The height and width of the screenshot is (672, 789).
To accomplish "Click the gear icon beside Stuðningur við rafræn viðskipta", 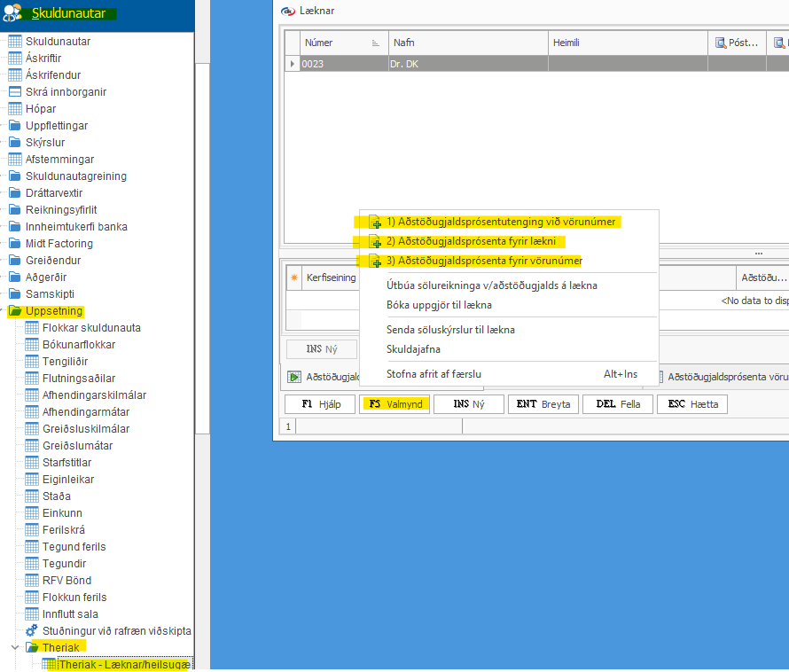I will coord(32,631).
